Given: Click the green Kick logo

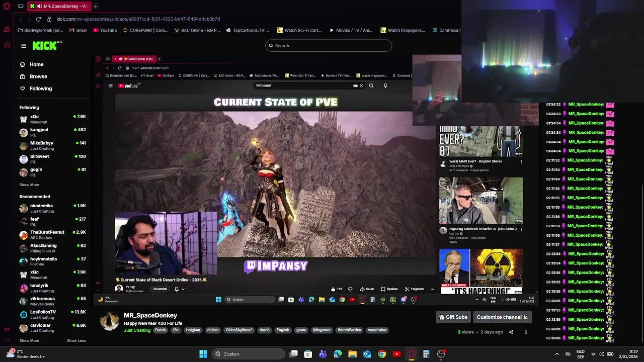Looking at the screenshot, I should (46, 46).
